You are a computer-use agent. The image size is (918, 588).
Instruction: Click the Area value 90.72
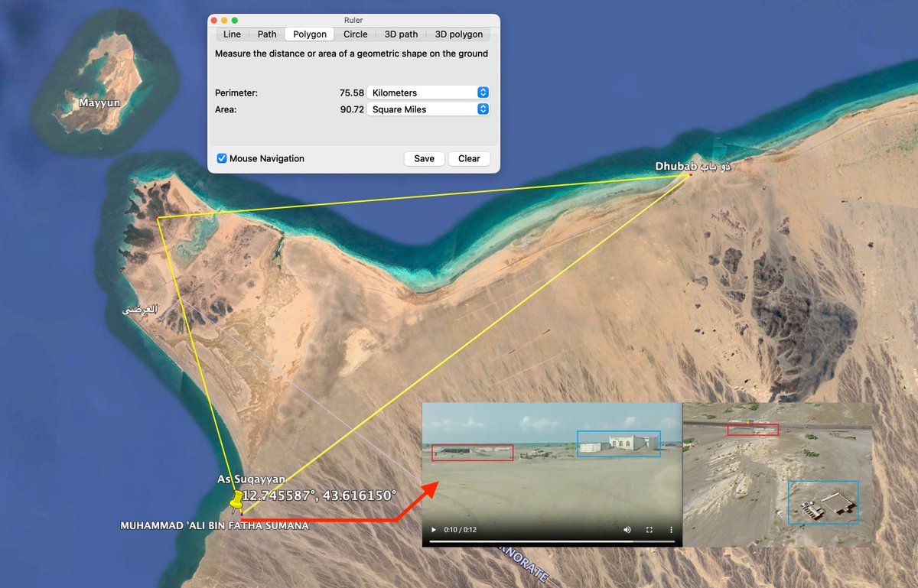pyautogui.click(x=352, y=109)
